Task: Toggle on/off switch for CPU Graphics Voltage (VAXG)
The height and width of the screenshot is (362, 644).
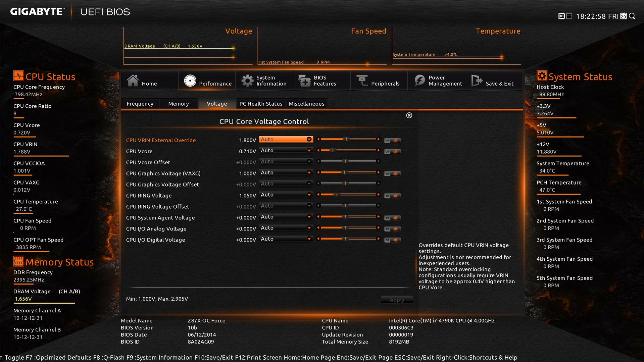Action: (392, 174)
